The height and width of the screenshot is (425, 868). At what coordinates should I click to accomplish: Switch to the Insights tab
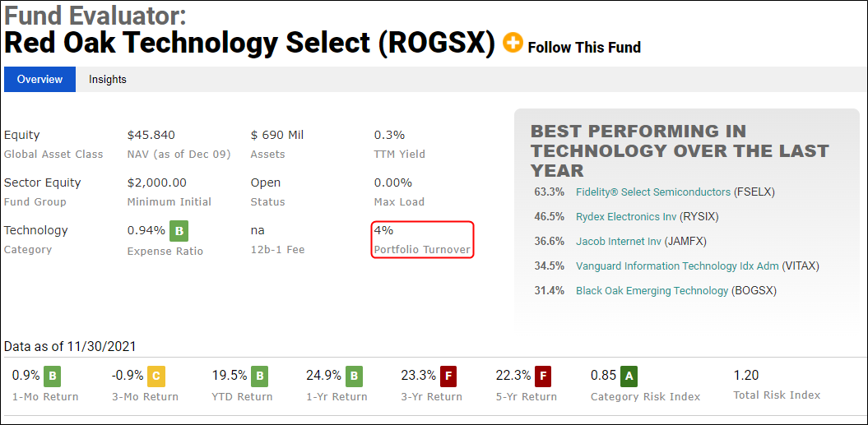click(x=108, y=79)
